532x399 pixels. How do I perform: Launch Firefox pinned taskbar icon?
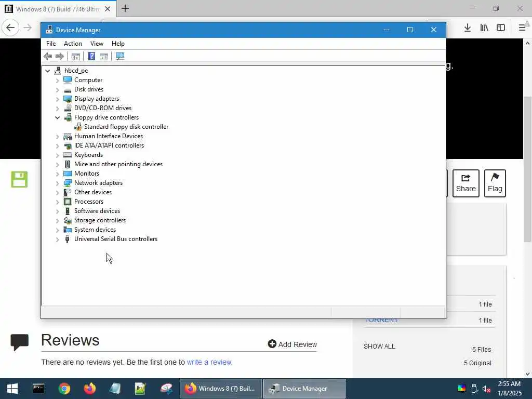click(x=89, y=389)
